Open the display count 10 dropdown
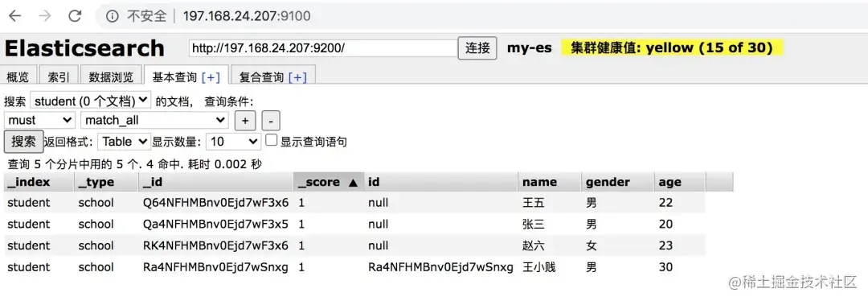 point(233,142)
